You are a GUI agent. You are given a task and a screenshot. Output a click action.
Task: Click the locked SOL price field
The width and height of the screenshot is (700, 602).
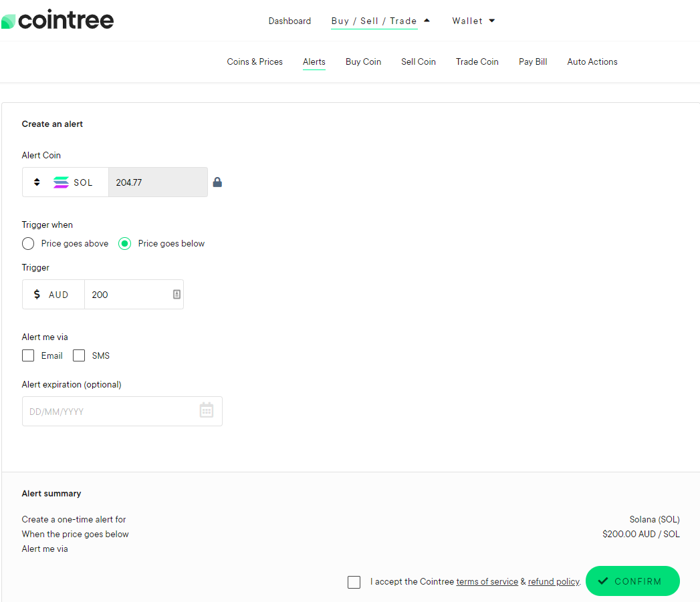click(x=158, y=182)
